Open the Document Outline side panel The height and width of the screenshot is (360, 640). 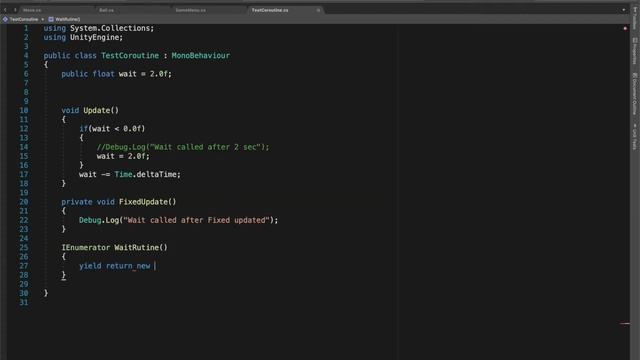click(635, 93)
